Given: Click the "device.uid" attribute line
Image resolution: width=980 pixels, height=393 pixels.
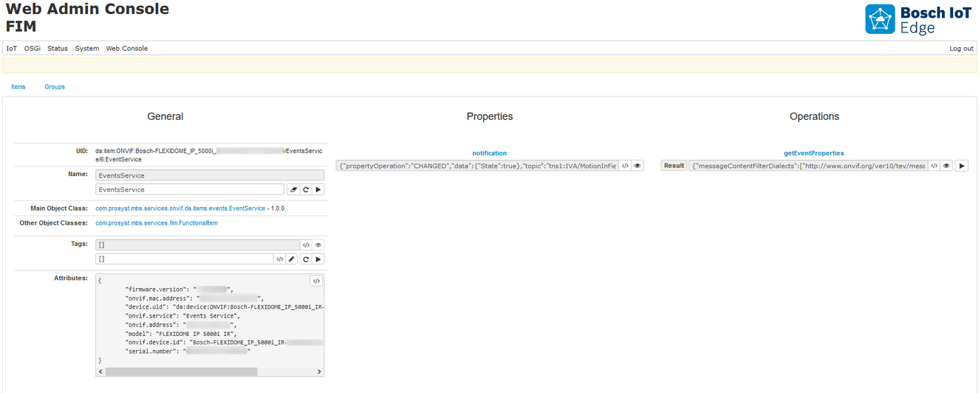Looking at the screenshot, I should click(224, 307).
